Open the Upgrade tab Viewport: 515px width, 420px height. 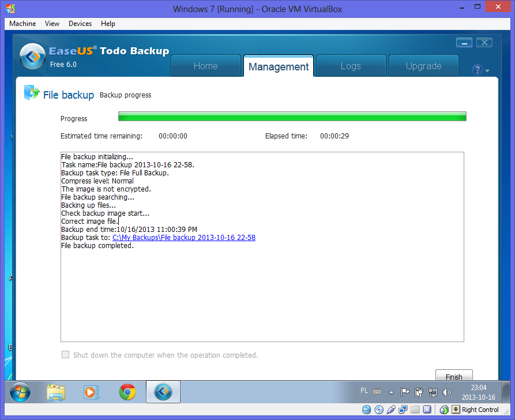(x=424, y=66)
